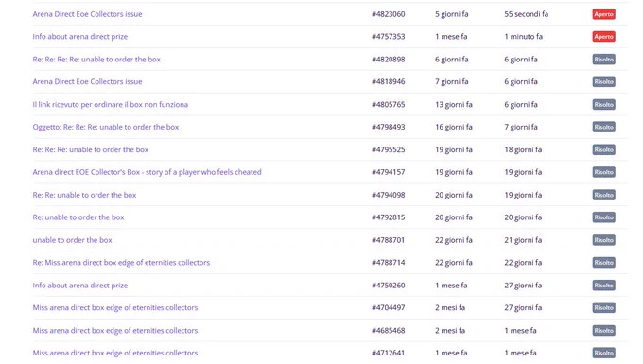
Task: Click '21 giorni fa' last update cell
Action: pos(523,240)
